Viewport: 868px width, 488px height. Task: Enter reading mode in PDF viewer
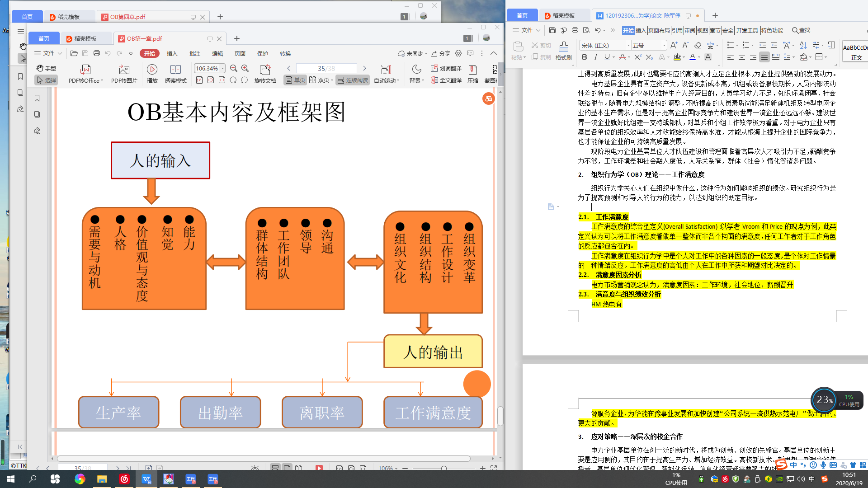click(x=175, y=75)
